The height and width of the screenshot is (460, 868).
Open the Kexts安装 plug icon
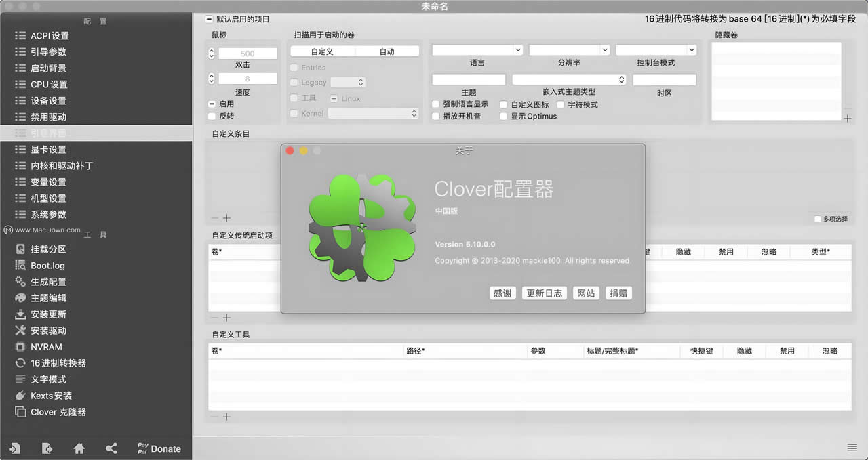click(x=20, y=396)
